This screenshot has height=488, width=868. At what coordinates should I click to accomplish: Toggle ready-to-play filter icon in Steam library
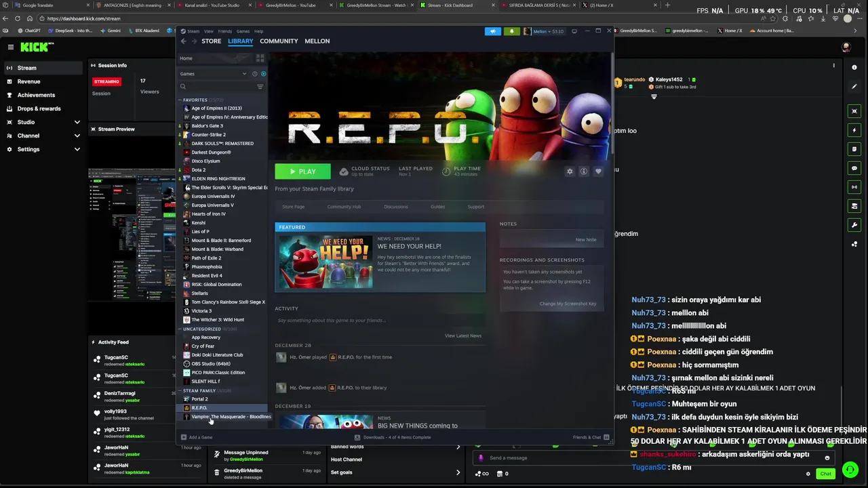[263, 74]
